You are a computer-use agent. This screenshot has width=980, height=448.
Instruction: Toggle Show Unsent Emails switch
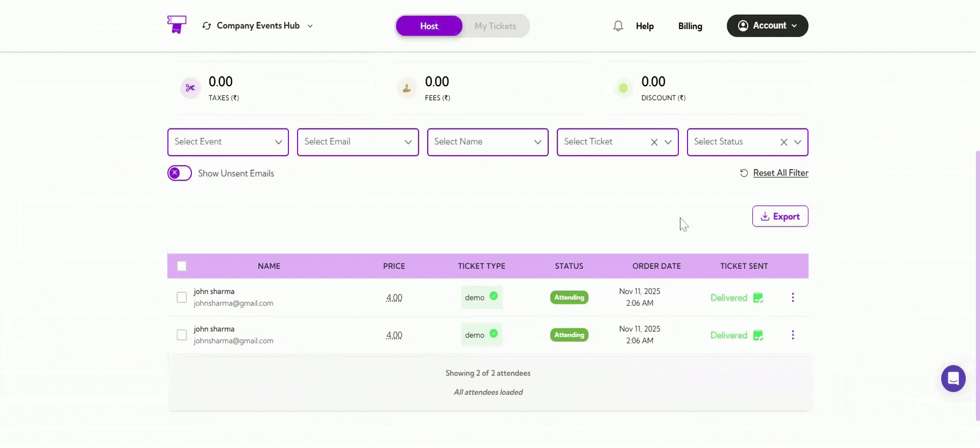[180, 173]
